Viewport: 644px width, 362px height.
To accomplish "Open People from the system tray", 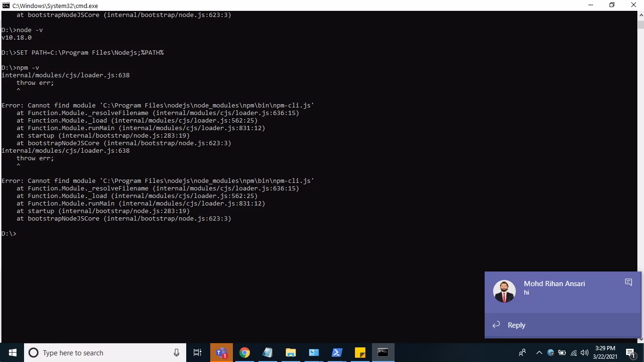I will pyautogui.click(x=522, y=353).
